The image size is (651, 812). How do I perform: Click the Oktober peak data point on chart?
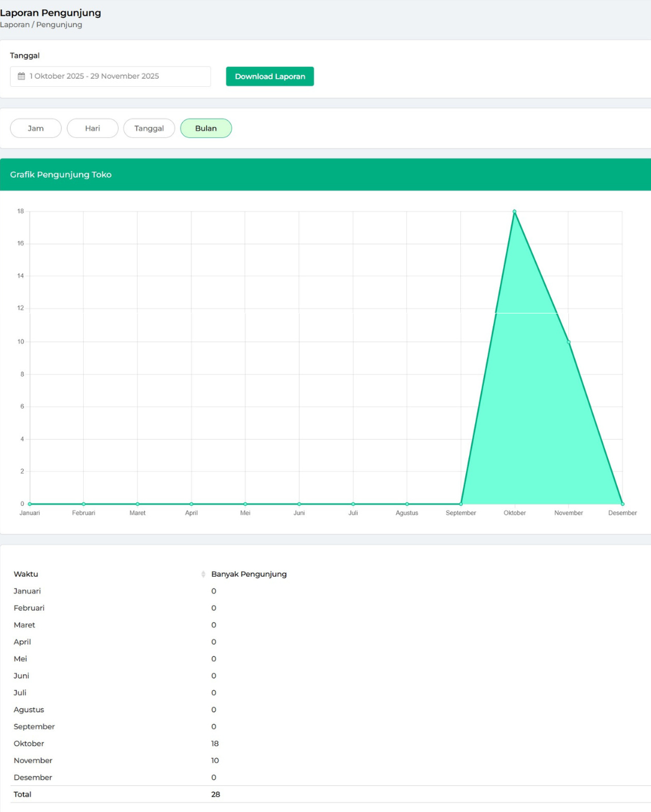514,212
